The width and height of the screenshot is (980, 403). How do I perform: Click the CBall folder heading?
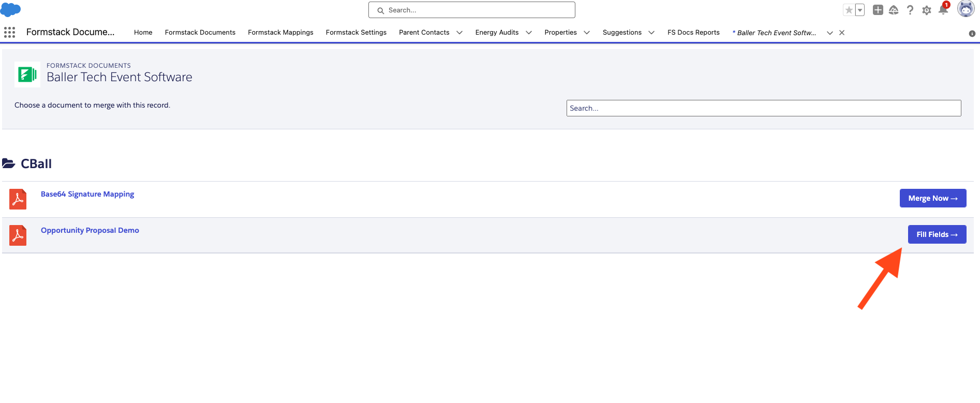pos(36,164)
